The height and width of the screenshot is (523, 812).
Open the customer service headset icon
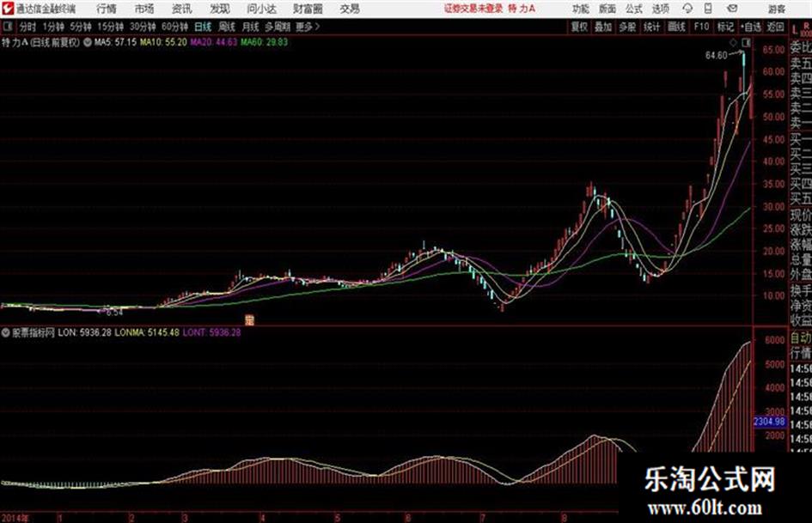click(x=687, y=9)
